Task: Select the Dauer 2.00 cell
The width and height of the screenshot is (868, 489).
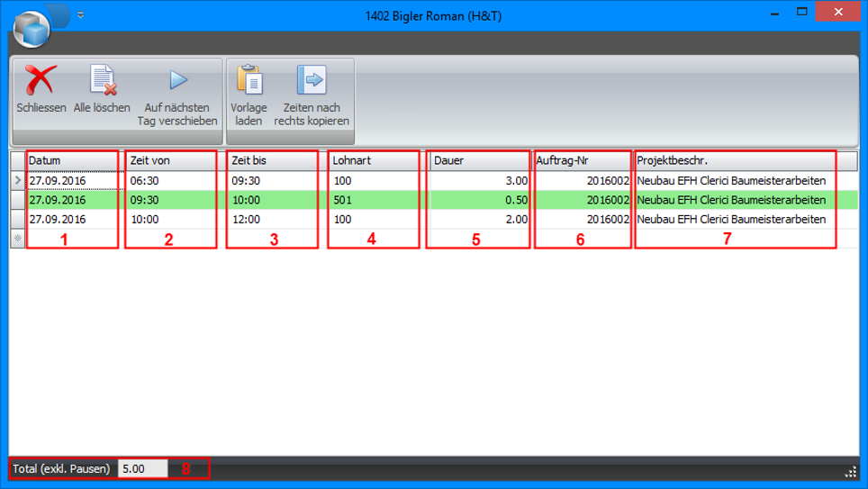Action: click(480, 220)
